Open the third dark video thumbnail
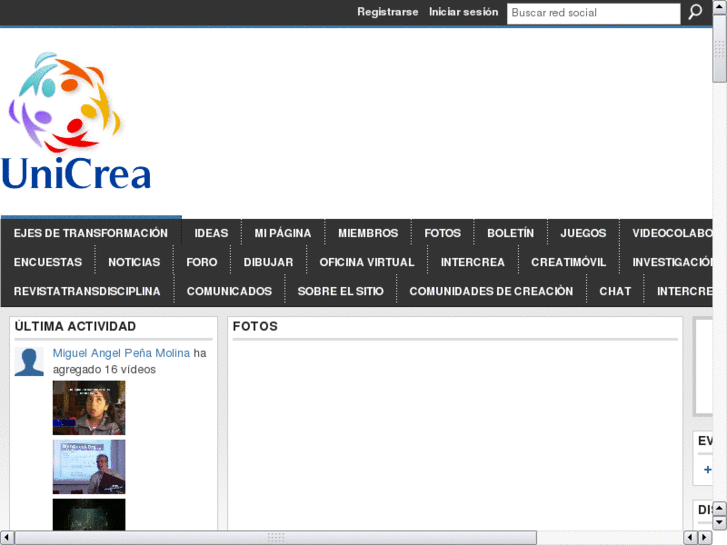 coord(89,514)
